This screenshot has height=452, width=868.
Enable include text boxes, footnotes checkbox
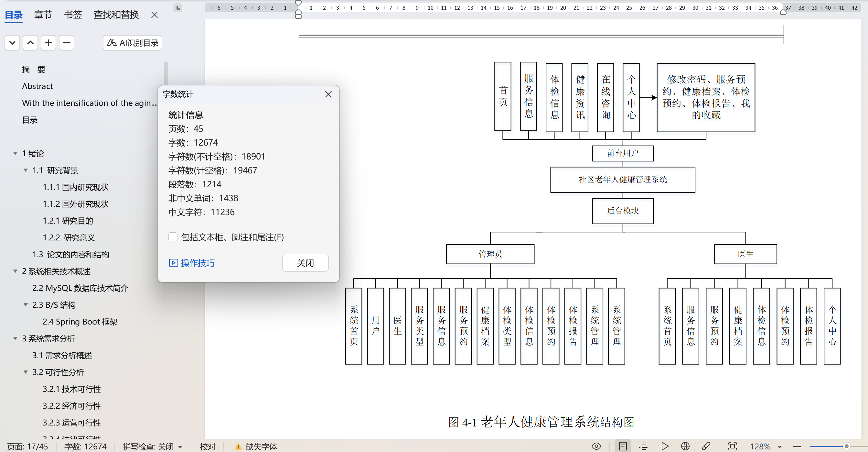pyautogui.click(x=173, y=237)
